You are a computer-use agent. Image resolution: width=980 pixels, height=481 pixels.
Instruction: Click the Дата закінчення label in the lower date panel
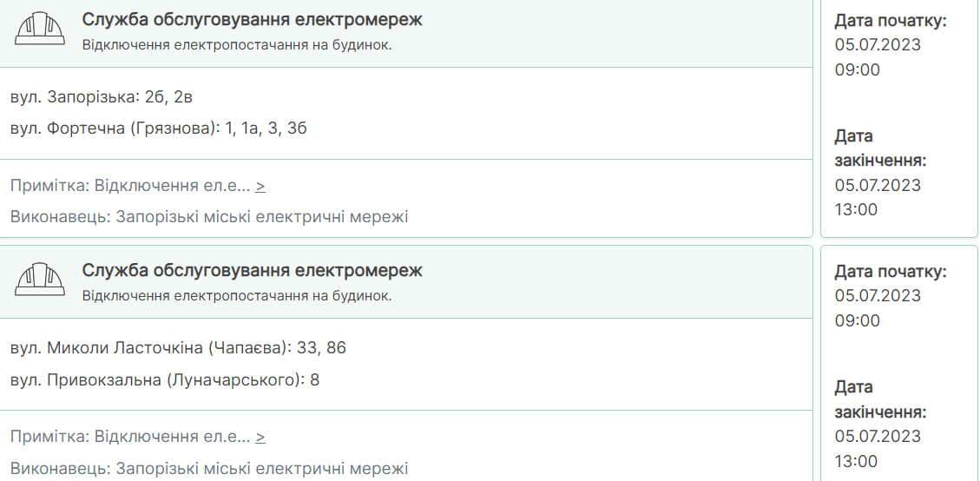pyautogui.click(x=881, y=399)
